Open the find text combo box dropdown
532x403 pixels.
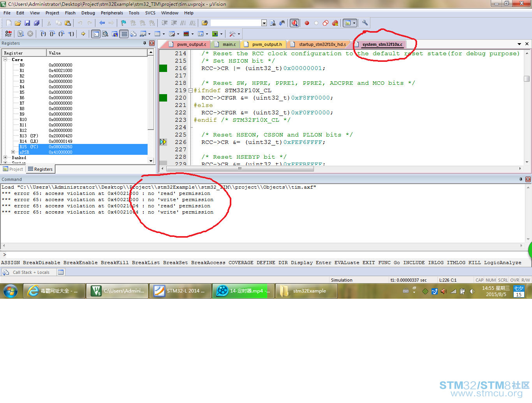264,23
